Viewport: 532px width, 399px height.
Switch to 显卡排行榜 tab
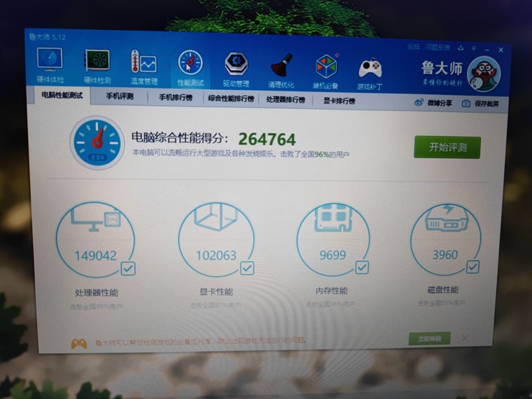click(339, 101)
